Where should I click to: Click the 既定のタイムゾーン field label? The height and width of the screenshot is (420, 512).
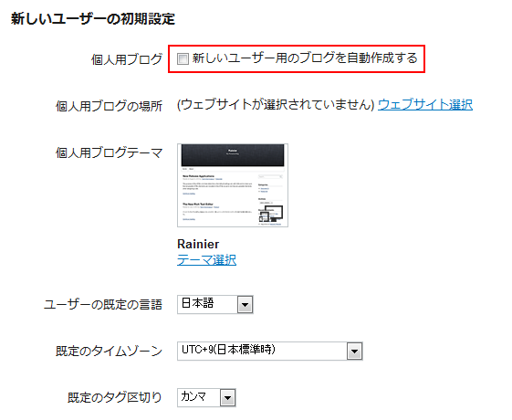(109, 352)
